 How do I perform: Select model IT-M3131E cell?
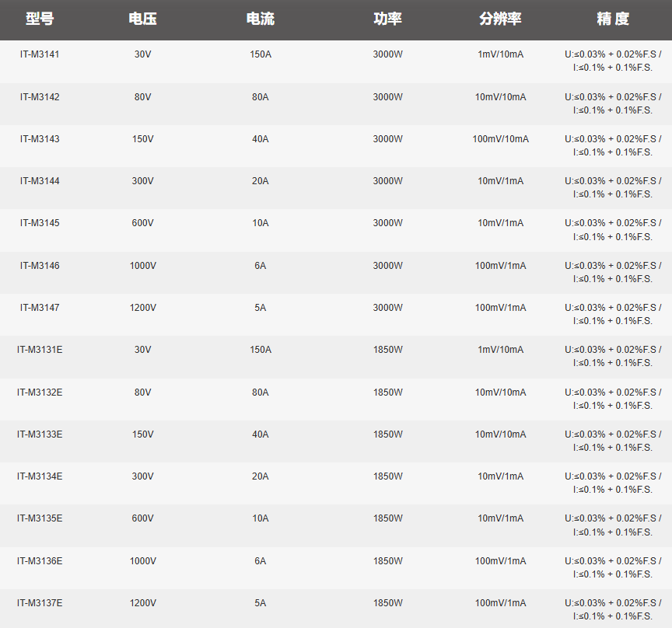pyautogui.click(x=40, y=350)
